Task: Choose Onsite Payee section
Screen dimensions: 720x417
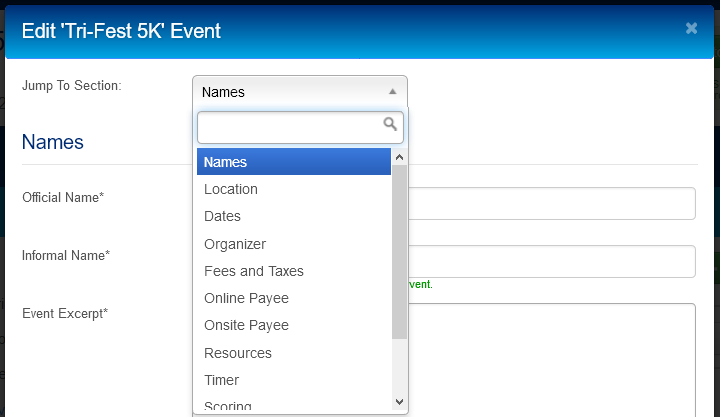Action: [293, 325]
